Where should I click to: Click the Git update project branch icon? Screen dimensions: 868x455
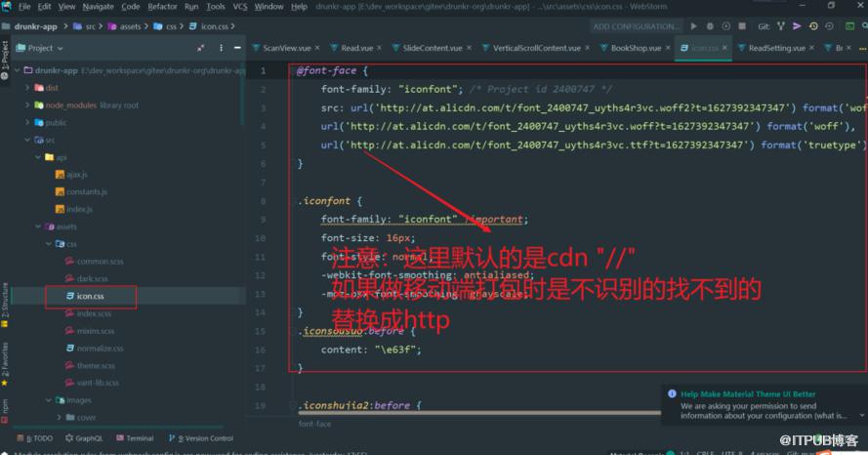point(780,26)
